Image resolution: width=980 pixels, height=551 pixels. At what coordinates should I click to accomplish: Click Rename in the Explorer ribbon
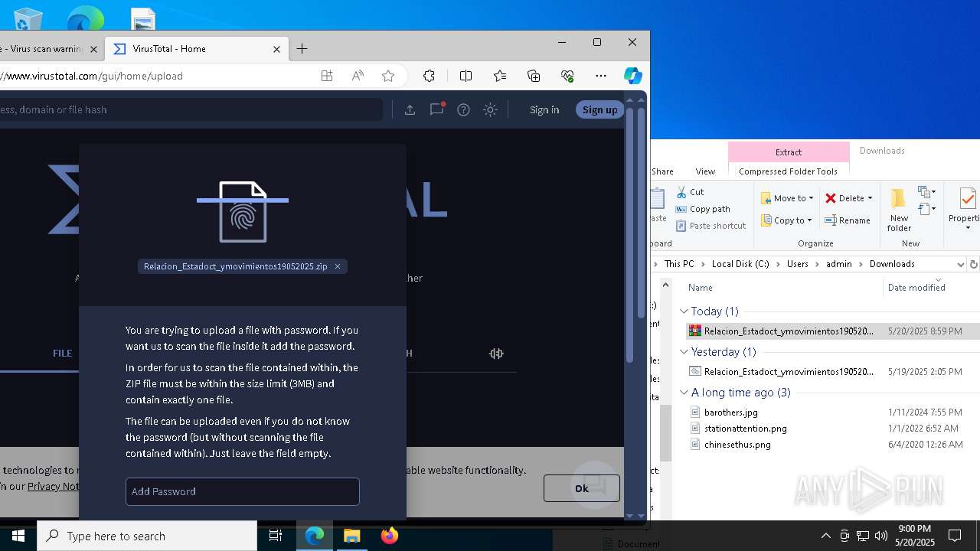848,220
